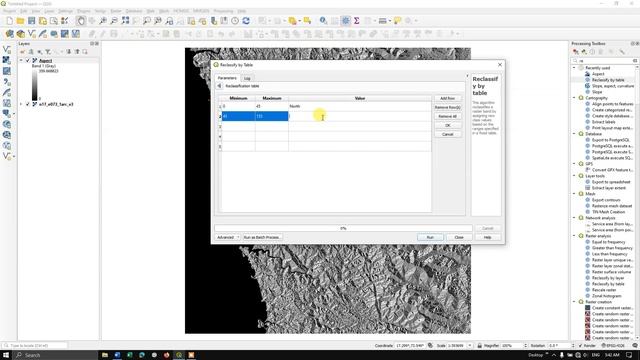Click the Temporal Controller clock icon

pos(235,21)
